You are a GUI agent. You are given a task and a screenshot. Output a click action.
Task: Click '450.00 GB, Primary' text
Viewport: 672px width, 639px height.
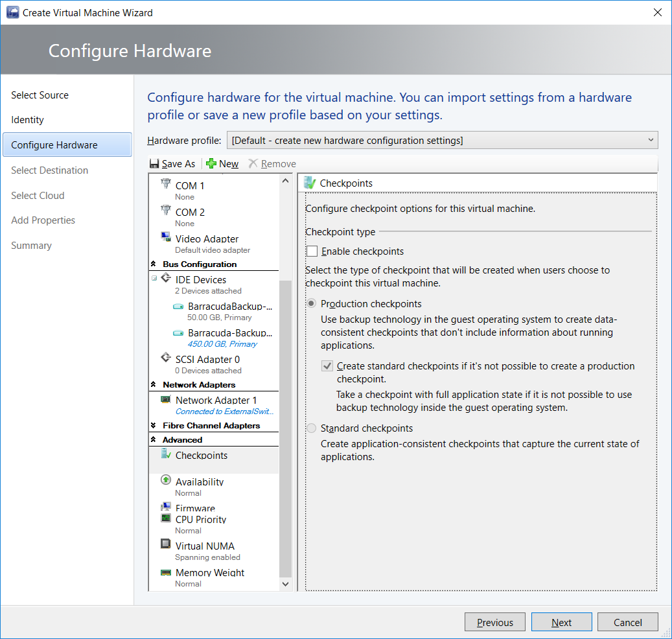[222, 343]
